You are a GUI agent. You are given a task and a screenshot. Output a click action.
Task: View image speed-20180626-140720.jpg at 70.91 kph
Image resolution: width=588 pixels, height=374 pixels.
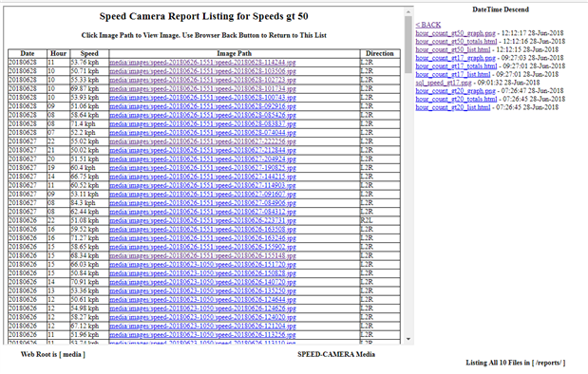202,282
